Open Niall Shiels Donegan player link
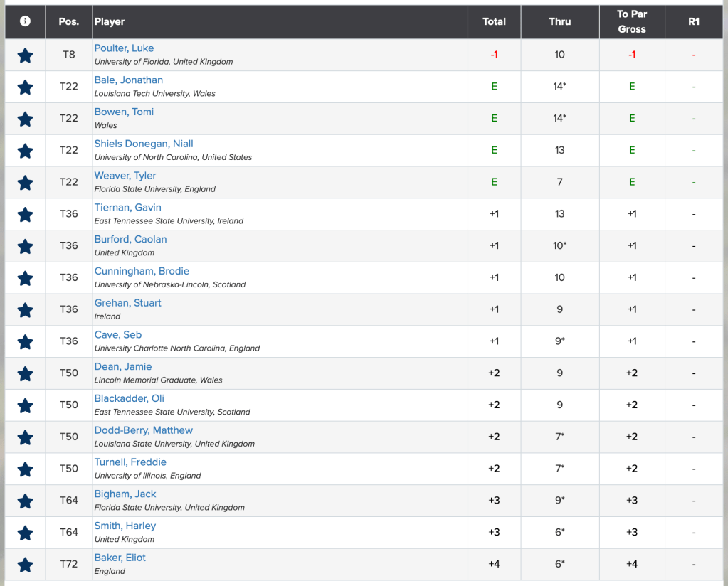Viewport: 728px width, 586px height. (144, 144)
